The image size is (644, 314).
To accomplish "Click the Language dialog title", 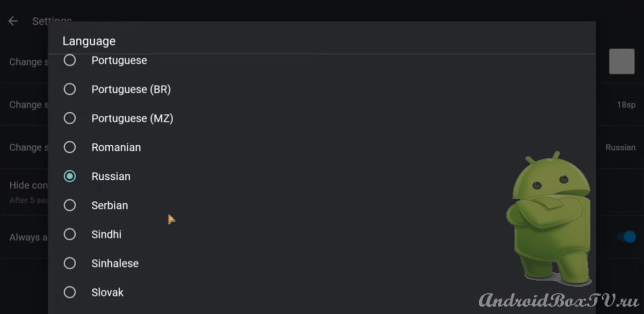I will (89, 41).
